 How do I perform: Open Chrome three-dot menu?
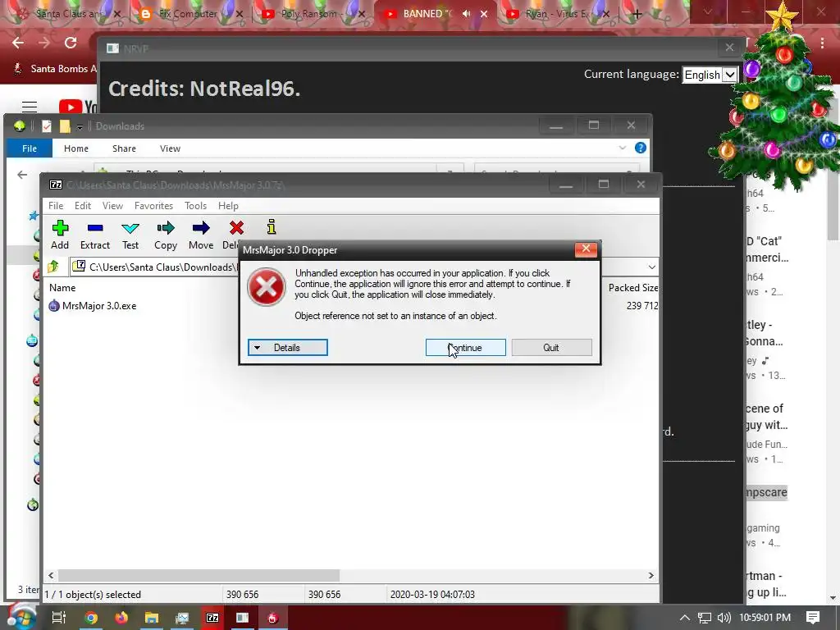[x=822, y=43]
